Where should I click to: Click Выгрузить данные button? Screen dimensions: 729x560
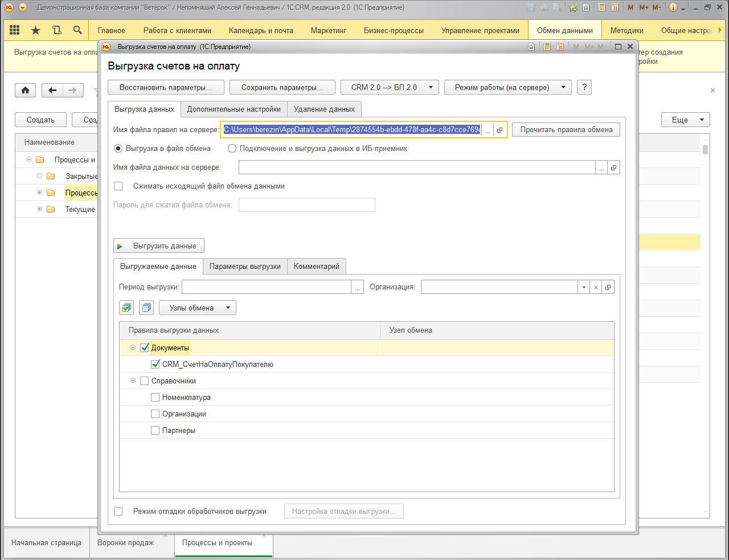pos(159,246)
